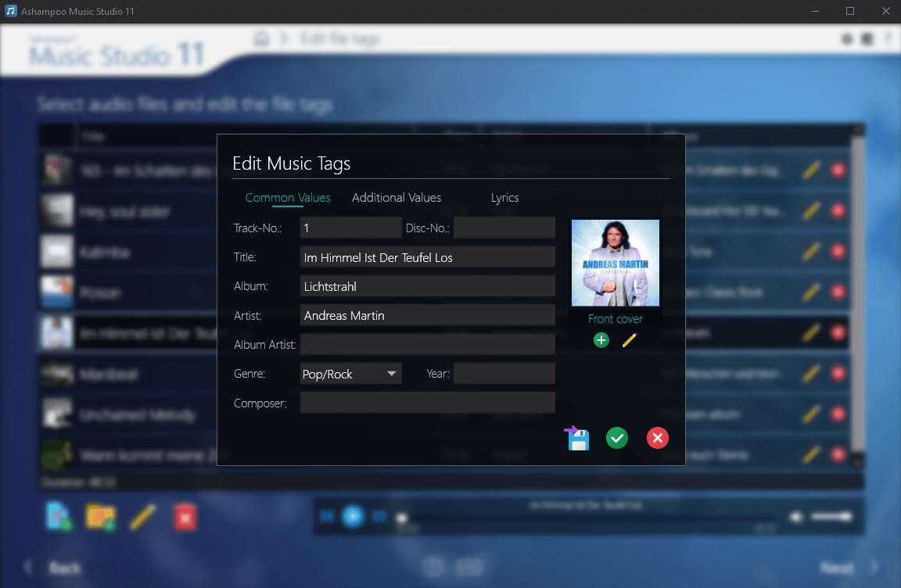Add a new front cover image
Viewport: 901px width, 588px height.
tap(600, 339)
